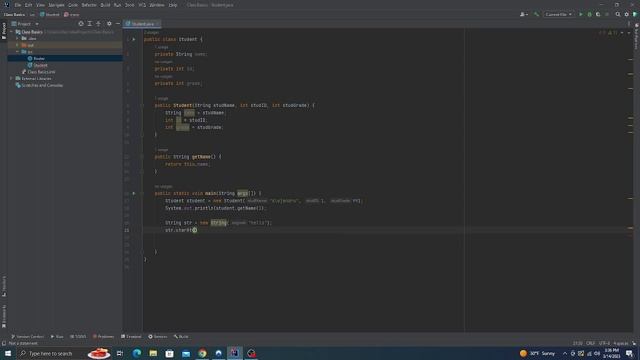Image resolution: width=640 pixels, height=360 pixels.
Task: Open the Navigate menu
Action: tap(56, 5)
